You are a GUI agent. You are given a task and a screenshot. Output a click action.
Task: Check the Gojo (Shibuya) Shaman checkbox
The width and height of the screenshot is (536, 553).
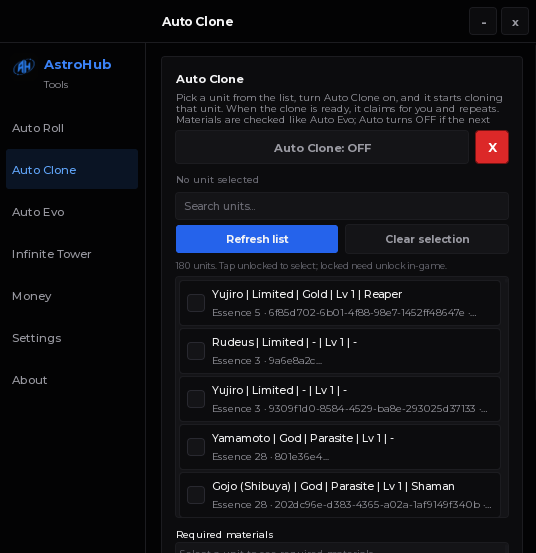point(196,495)
